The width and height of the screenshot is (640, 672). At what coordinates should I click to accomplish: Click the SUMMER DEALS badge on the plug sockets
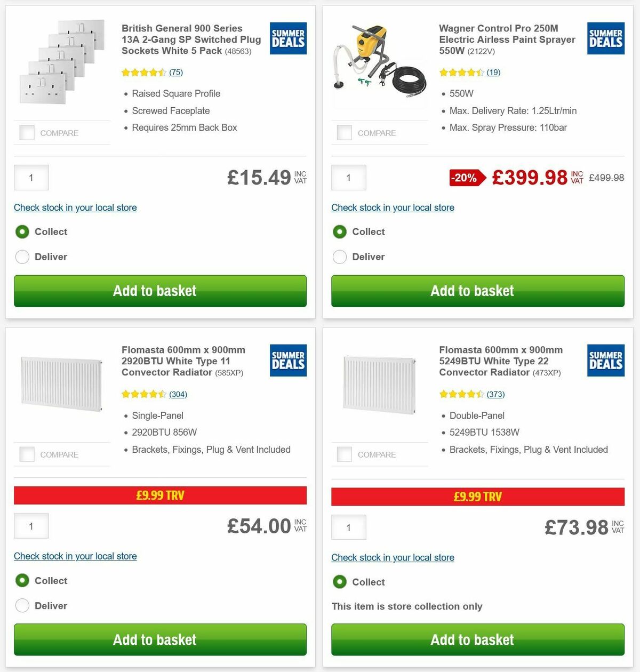click(287, 38)
